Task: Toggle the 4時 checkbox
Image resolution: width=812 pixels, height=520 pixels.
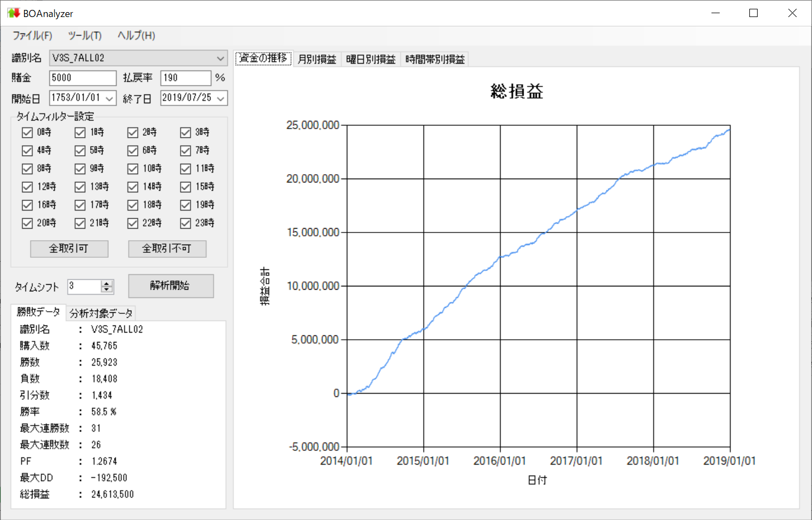Action: (x=27, y=151)
